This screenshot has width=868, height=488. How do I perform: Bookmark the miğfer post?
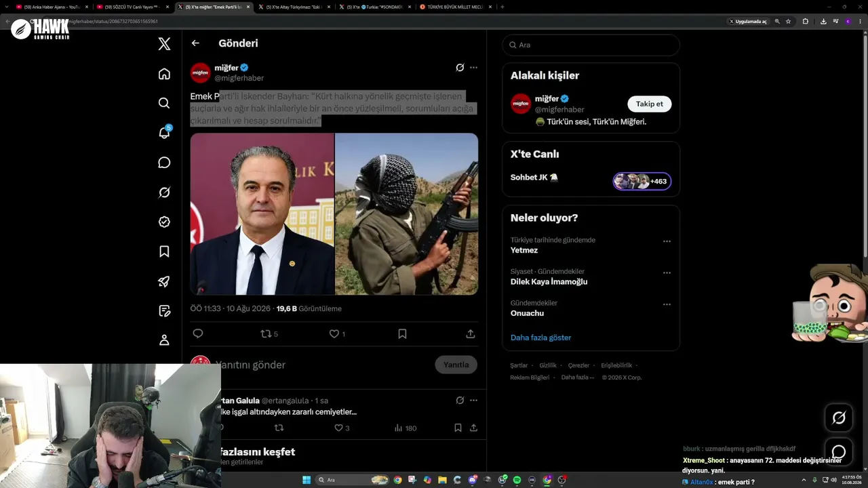coord(402,333)
